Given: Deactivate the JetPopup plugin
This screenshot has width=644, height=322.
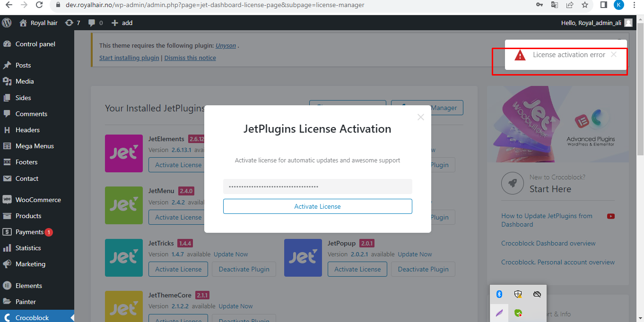Looking at the screenshot, I should (x=423, y=269).
